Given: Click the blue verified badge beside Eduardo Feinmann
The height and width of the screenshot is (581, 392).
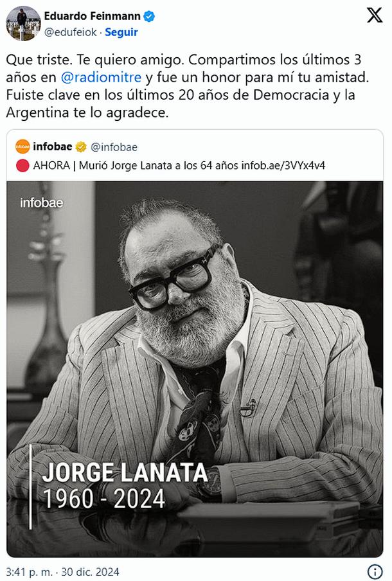Looking at the screenshot, I should 149,16.
